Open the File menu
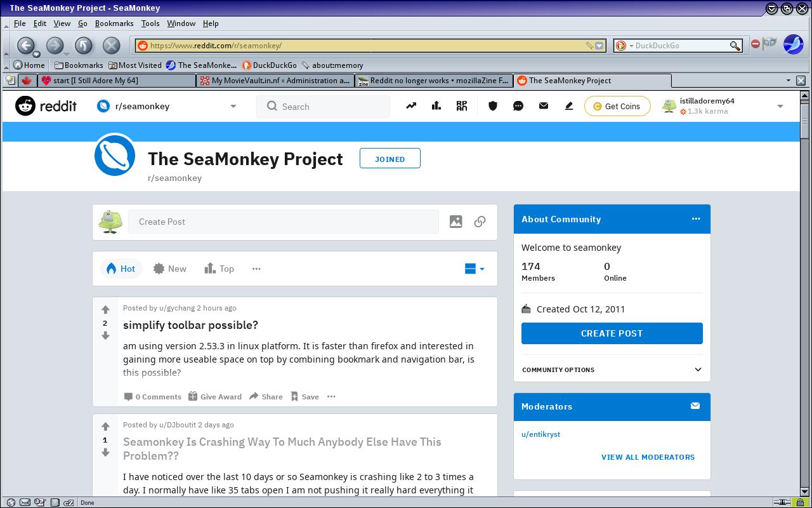 click(x=20, y=23)
